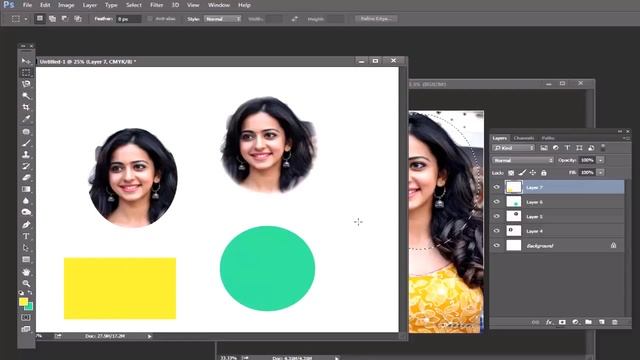The width and height of the screenshot is (640, 360).
Task: Toggle Lock image pixels brush icon
Action: (522, 173)
